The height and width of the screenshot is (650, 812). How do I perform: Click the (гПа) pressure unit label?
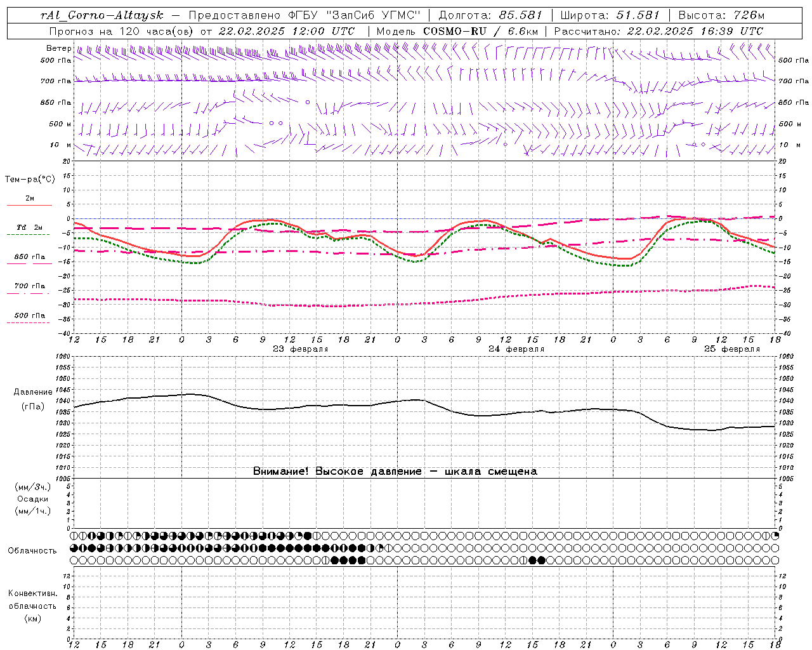(33, 406)
